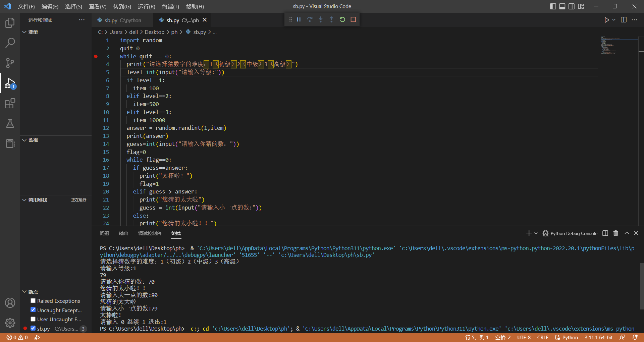Delete the terminal with trash icon
This screenshot has width=644, height=342.
pos(615,233)
